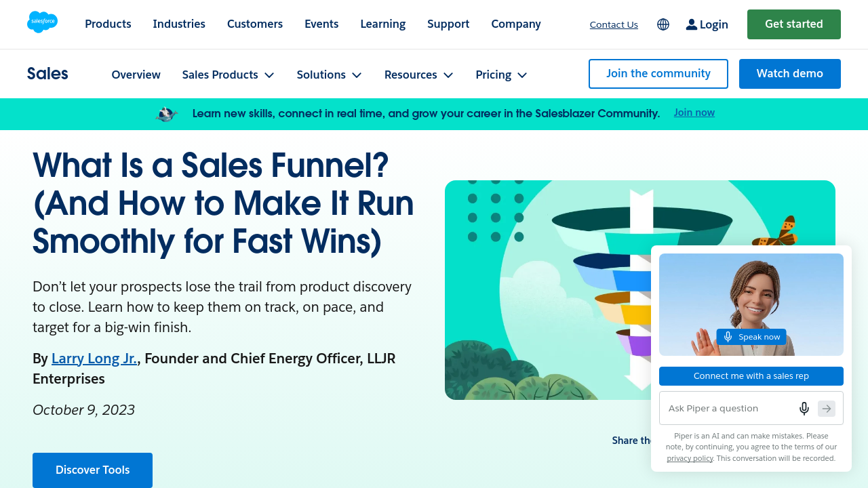
Task: Open the Industries menu
Action: 179,24
